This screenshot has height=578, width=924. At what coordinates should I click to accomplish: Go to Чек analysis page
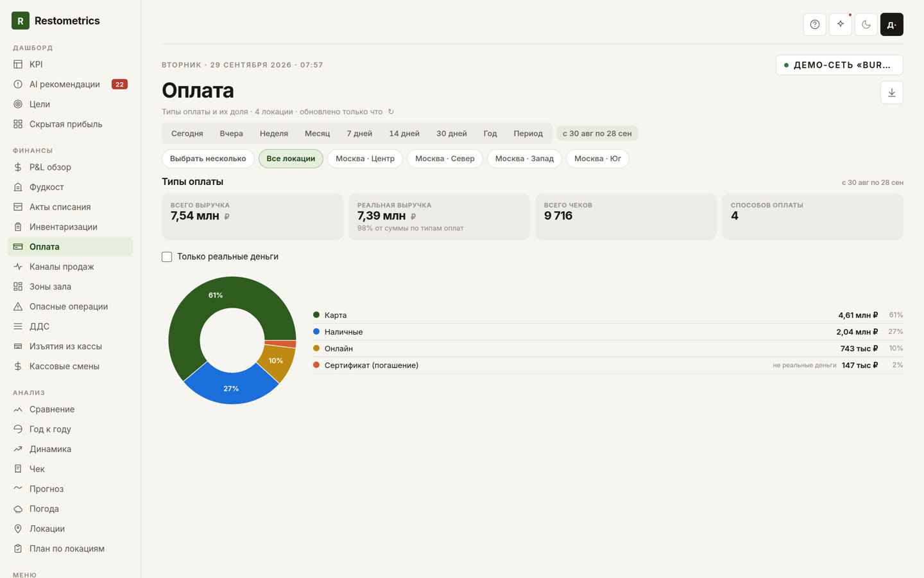point(71,469)
